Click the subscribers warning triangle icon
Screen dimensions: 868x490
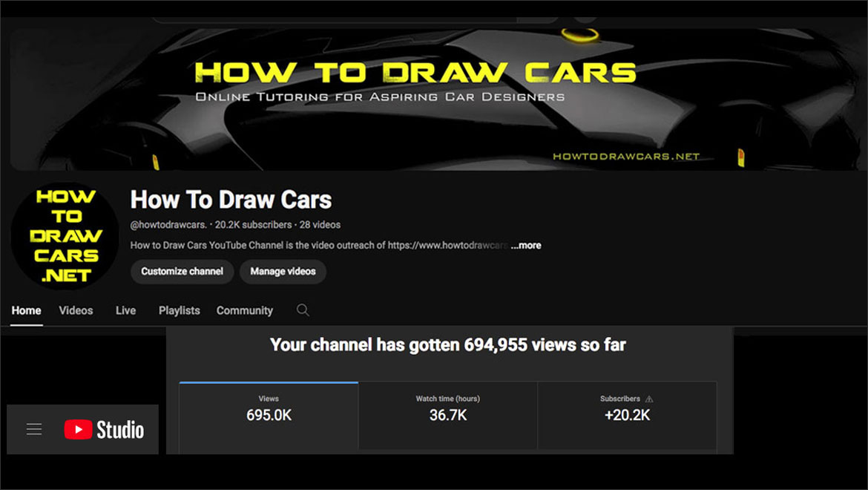tap(649, 399)
